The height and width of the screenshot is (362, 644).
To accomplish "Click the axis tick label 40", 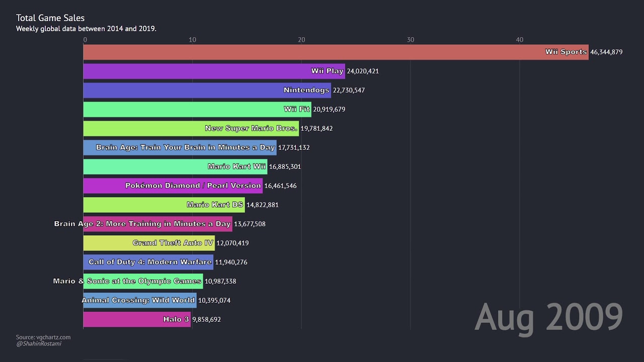I will 520,40.
